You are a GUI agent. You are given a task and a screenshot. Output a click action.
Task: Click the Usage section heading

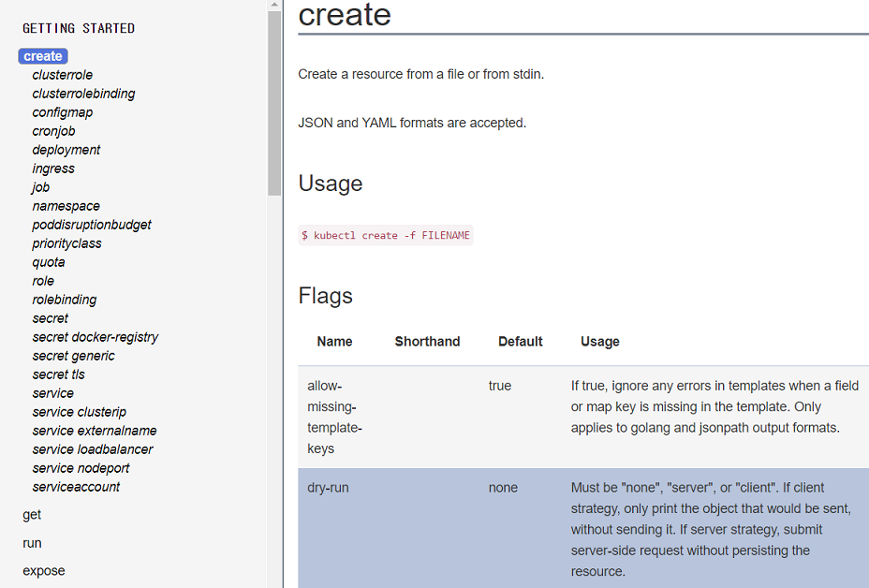pyautogui.click(x=331, y=184)
